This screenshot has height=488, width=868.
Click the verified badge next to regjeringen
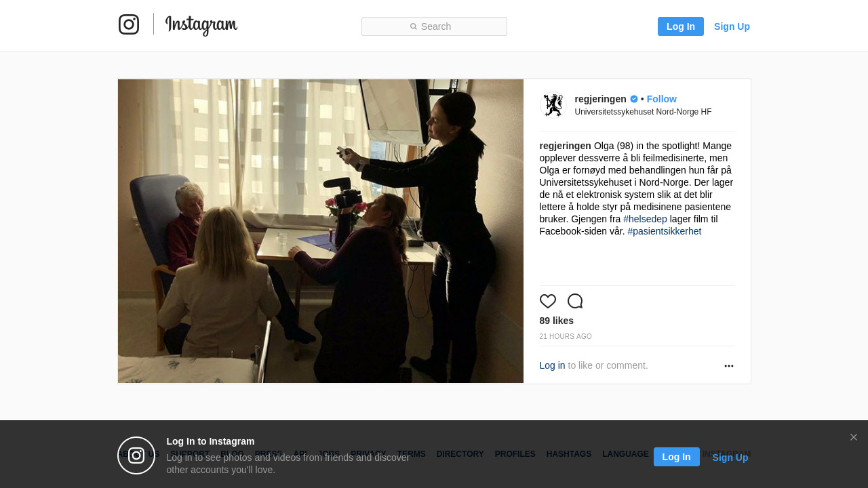point(634,99)
